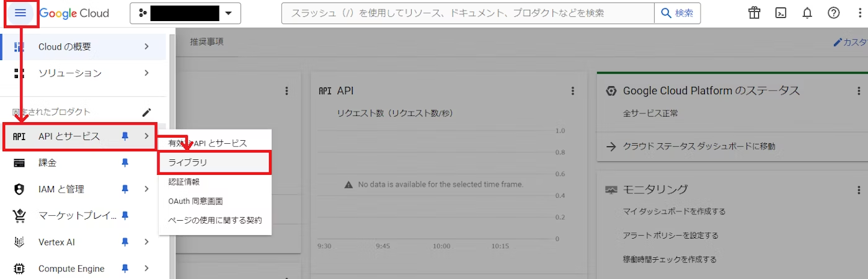This screenshot has height=279, width=868.
Task: Open the API card options menu
Action: point(573,91)
